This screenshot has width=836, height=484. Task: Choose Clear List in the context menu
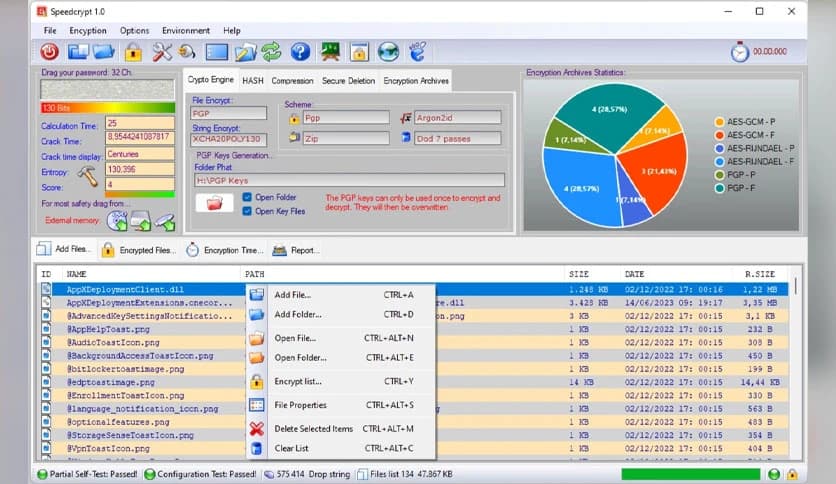coord(341,448)
